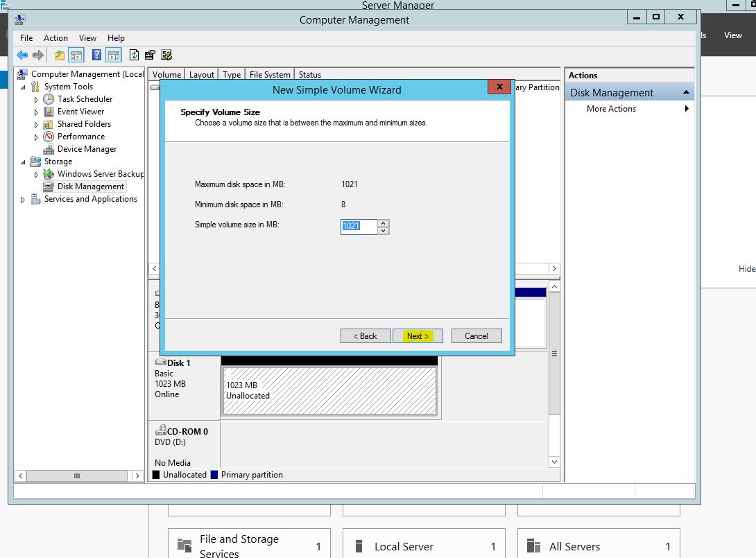Toggle the Show/Hide Action Pane icon
The image size is (756, 558).
tap(114, 55)
